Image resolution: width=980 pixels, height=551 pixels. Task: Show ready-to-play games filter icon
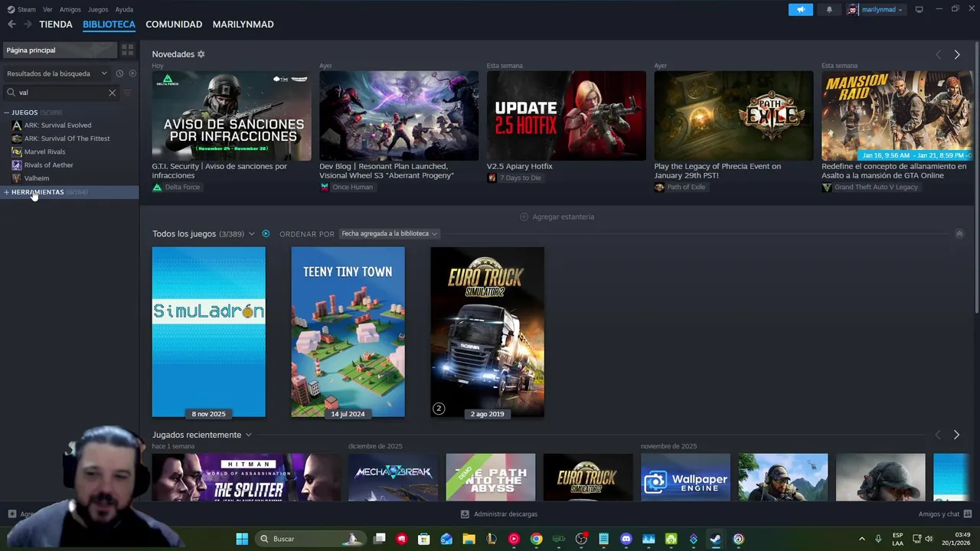click(x=132, y=73)
